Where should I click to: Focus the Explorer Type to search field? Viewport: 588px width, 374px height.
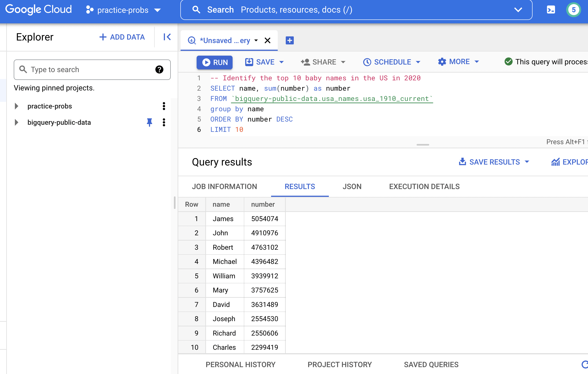coord(92,70)
